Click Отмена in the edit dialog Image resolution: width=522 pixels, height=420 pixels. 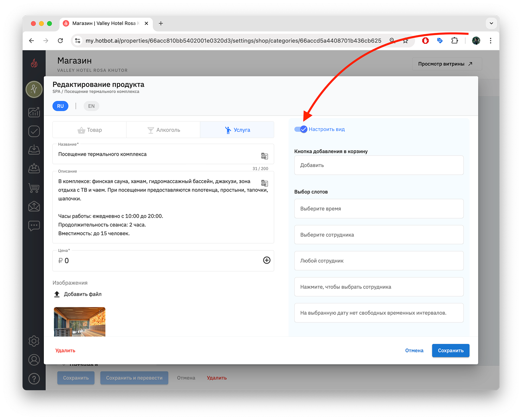pos(414,350)
